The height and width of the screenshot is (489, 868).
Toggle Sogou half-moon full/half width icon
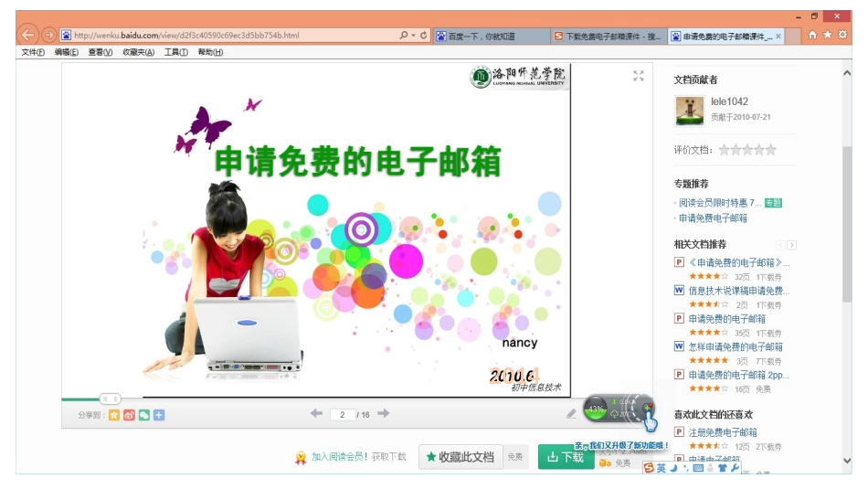pyautogui.click(x=673, y=469)
